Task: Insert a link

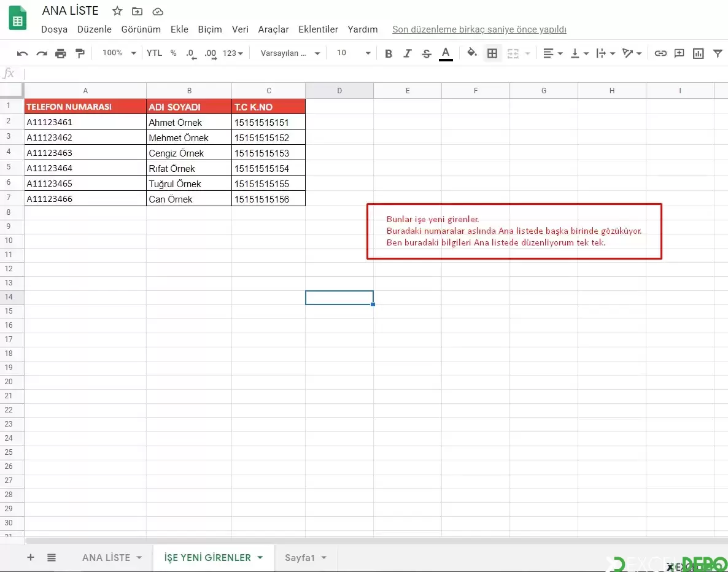Action: [660, 53]
